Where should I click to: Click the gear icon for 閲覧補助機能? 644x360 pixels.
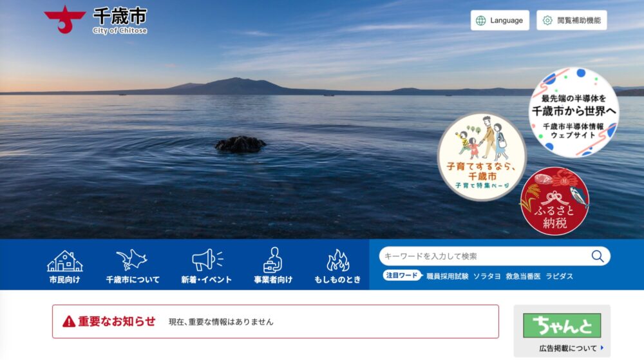547,21
